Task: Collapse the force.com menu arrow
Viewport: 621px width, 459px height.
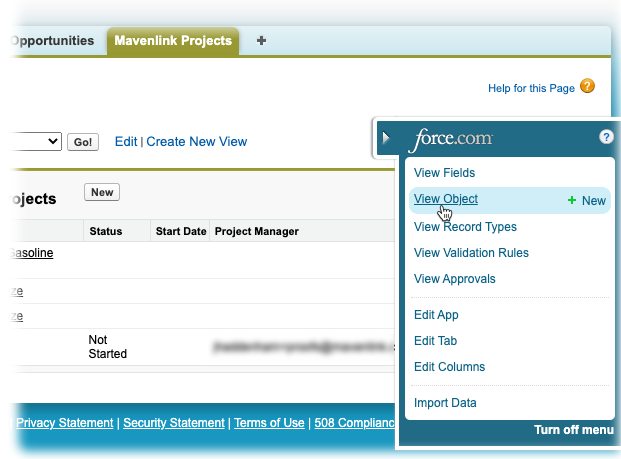Action: pyautogui.click(x=386, y=138)
